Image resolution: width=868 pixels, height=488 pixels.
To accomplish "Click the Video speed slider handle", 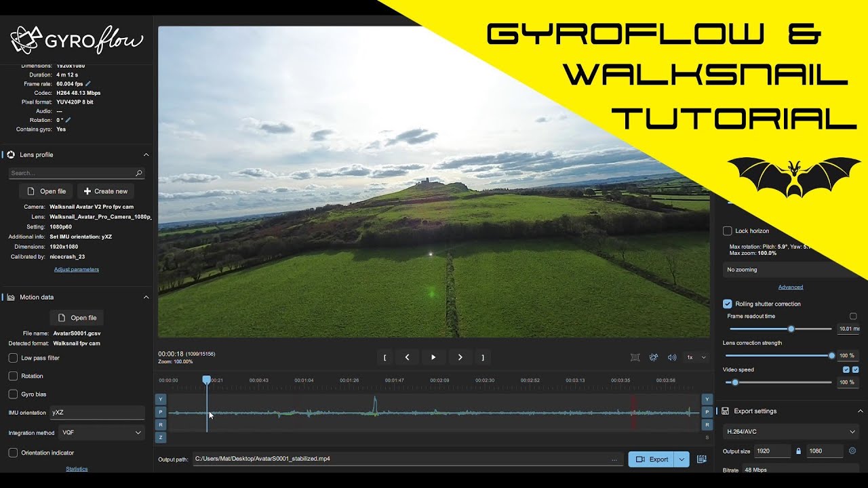I will [734, 382].
